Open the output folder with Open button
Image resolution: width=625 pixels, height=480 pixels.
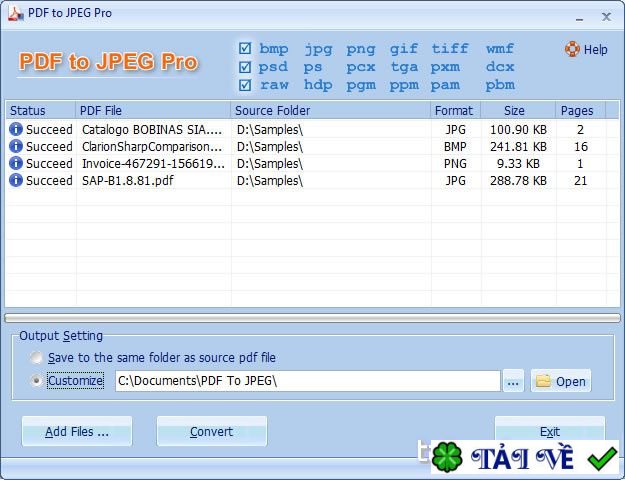tap(561, 381)
